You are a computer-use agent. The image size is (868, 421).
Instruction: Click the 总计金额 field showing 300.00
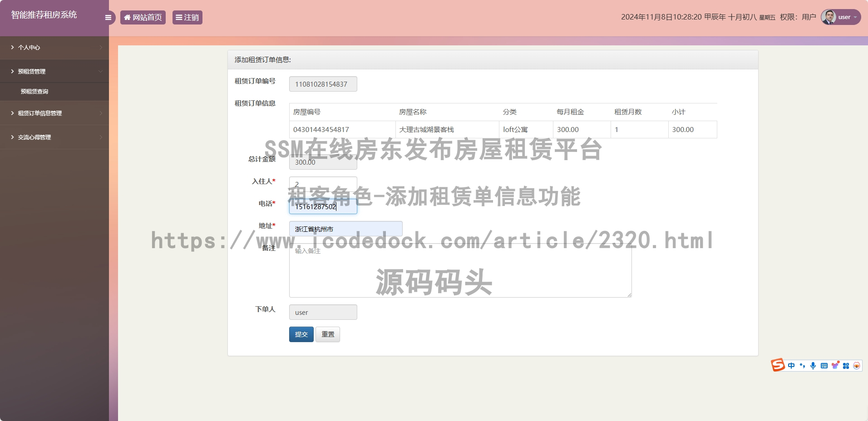[x=323, y=162]
